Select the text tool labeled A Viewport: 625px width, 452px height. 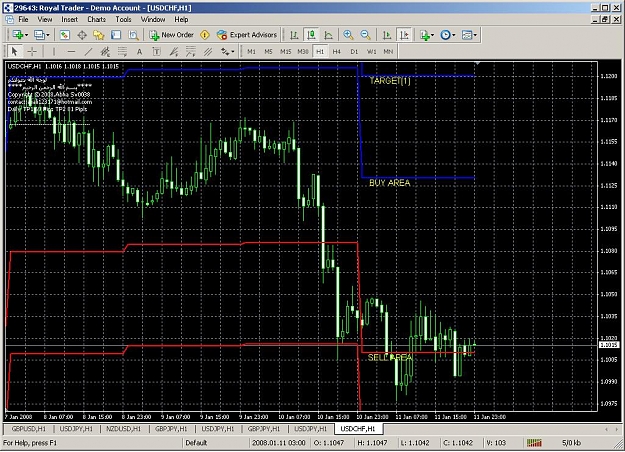pyautogui.click(x=140, y=51)
